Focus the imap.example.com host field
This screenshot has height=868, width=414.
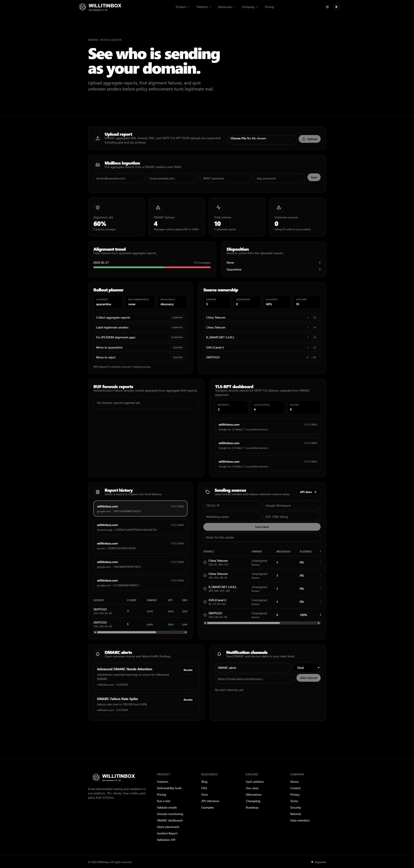click(x=172, y=178)
